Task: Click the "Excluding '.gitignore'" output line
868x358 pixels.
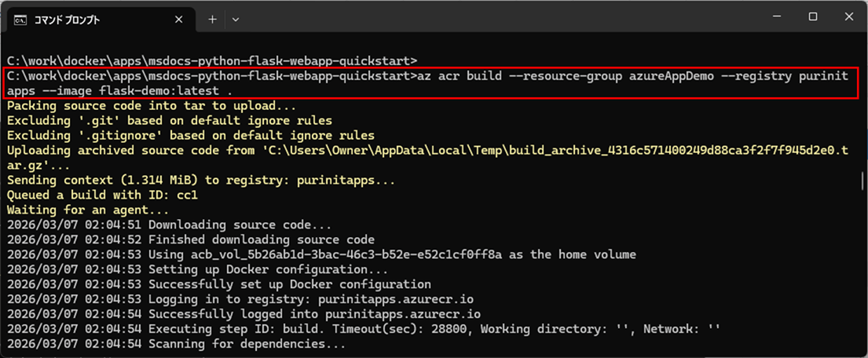Action: (191, 136)
